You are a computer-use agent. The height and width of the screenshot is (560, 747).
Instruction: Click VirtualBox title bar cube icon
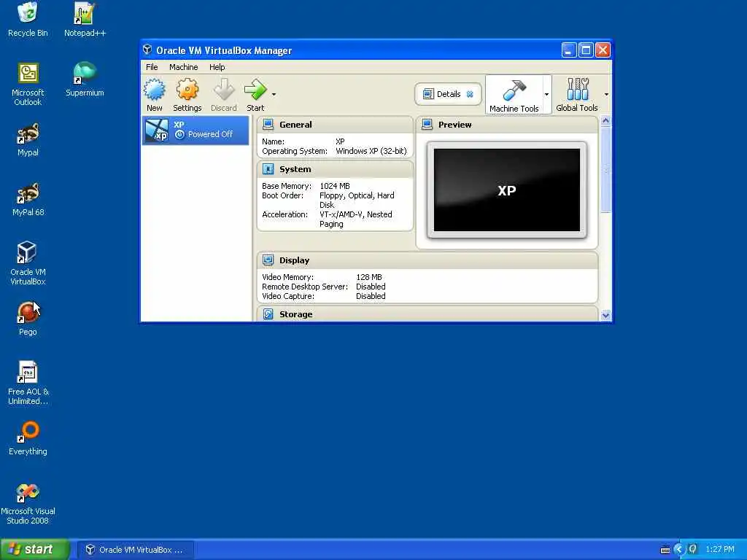(x=147, y=50)
